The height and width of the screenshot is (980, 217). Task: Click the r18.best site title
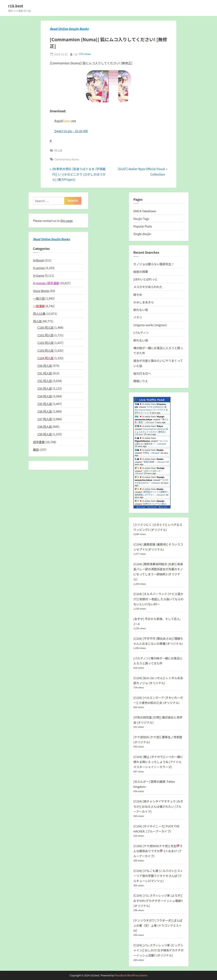tap(16, 6)
